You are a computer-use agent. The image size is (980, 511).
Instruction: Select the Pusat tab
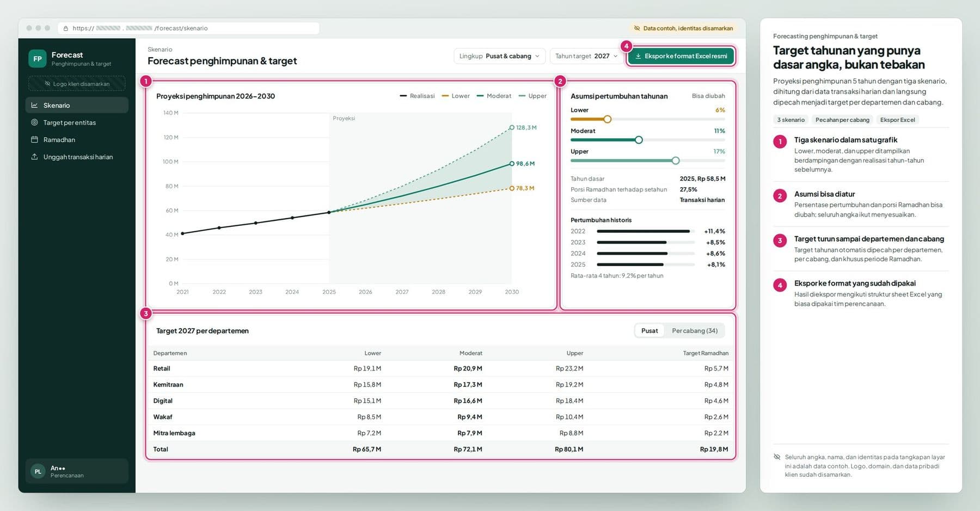click(650, 331)
